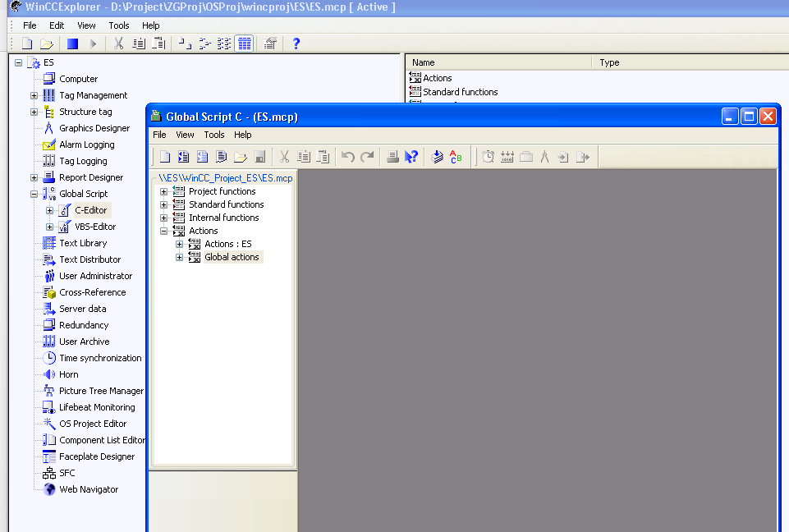Image resolution: width=789 pixels, height=532 pixels.
Task: Click Activate runtime play arrow in WinCCExplorer
Action: 93,44
